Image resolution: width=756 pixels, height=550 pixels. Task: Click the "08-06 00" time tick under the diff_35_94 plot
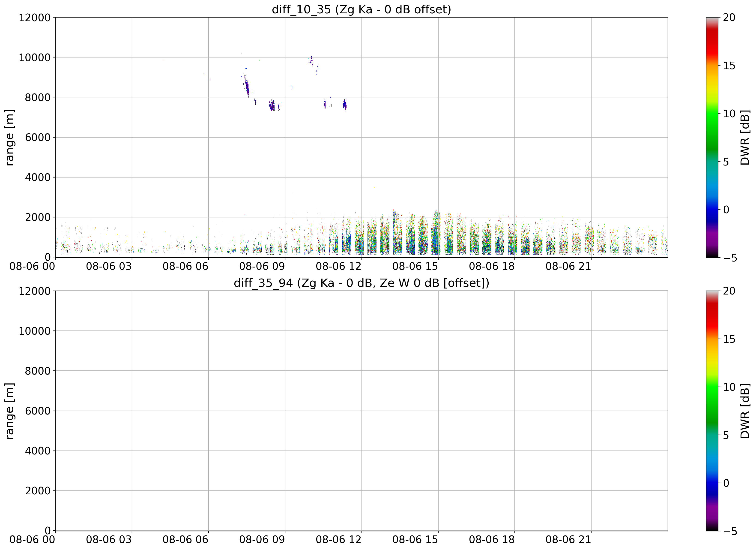(32, 540)
